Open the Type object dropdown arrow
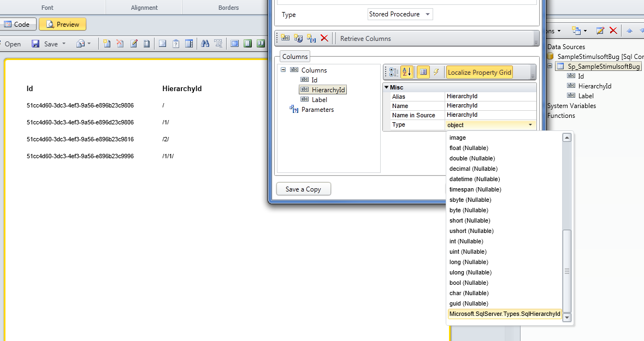The height and width of the screenshot is (341, 644). [x=530, y=125]
